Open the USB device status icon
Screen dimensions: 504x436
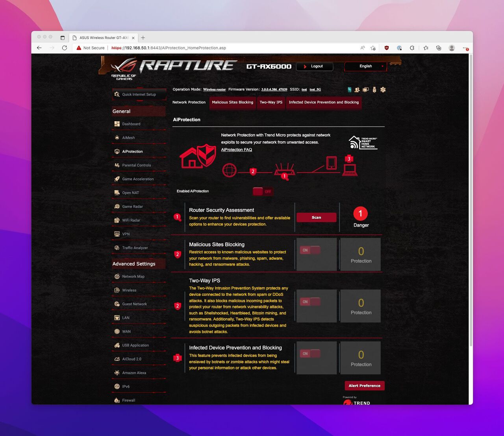click(x=374, y=90)
